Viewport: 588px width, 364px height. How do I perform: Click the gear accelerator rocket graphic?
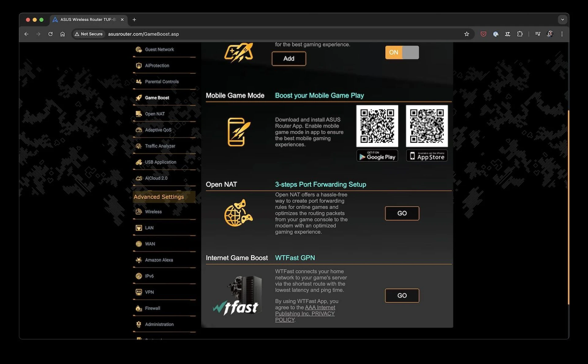pos(239,52)
